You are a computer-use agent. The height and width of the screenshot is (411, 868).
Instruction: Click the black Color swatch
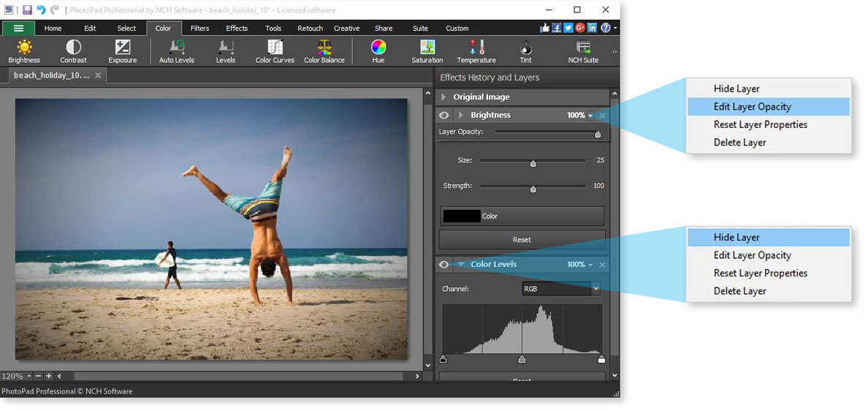(461, 216)
